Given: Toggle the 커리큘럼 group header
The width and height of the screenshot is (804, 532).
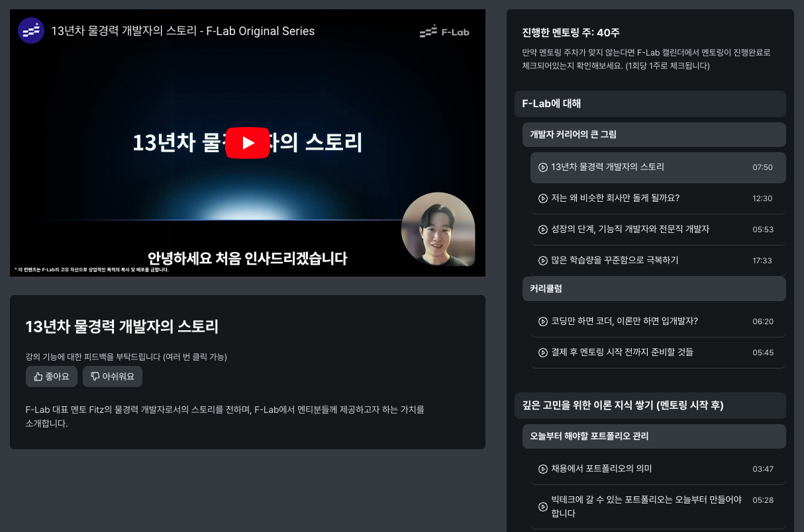Looking at the screenshot, I should coord(654,289).
